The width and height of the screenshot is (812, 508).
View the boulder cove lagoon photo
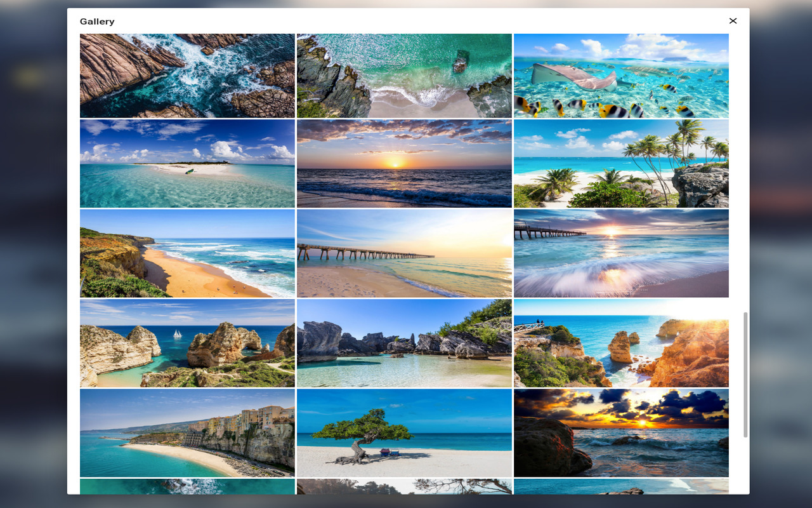tap(404, 343)
